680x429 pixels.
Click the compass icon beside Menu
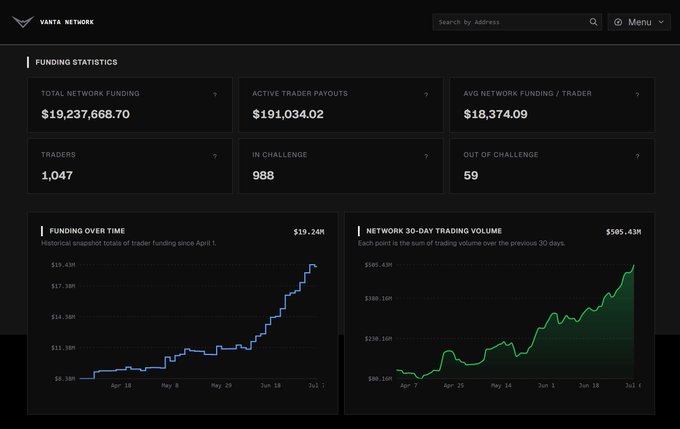(x=618, y=22)
